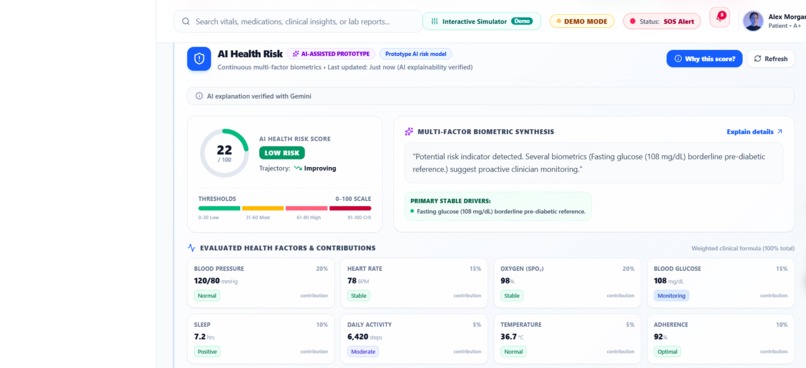
Task: Click the Positive tag on Sleep
Action: (x=207, y=352)
